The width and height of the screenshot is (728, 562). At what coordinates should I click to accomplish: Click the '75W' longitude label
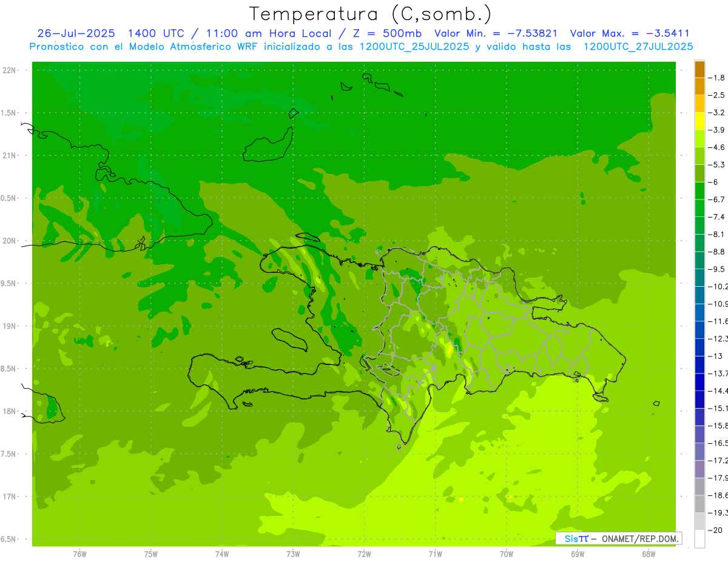pyautogui.click(x=151, y=554)
